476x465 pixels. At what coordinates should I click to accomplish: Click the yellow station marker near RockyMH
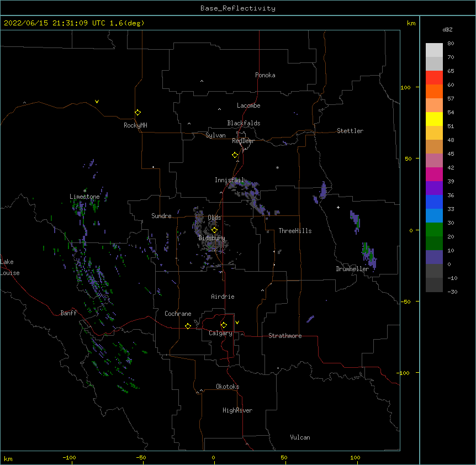[x=137, y=113]
